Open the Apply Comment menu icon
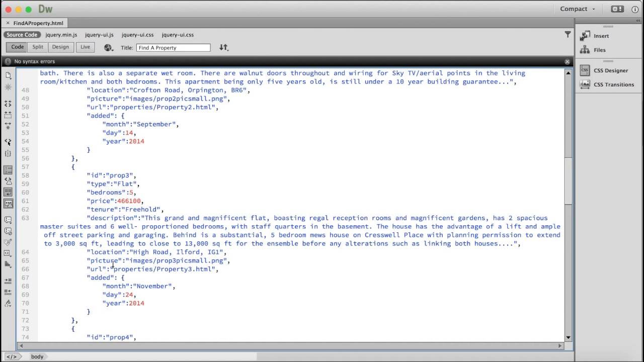The image size is (644, 362). click(x=8, y=220)
